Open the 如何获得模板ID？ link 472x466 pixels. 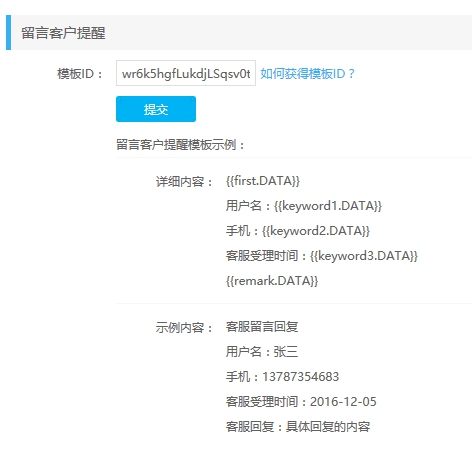307,74
